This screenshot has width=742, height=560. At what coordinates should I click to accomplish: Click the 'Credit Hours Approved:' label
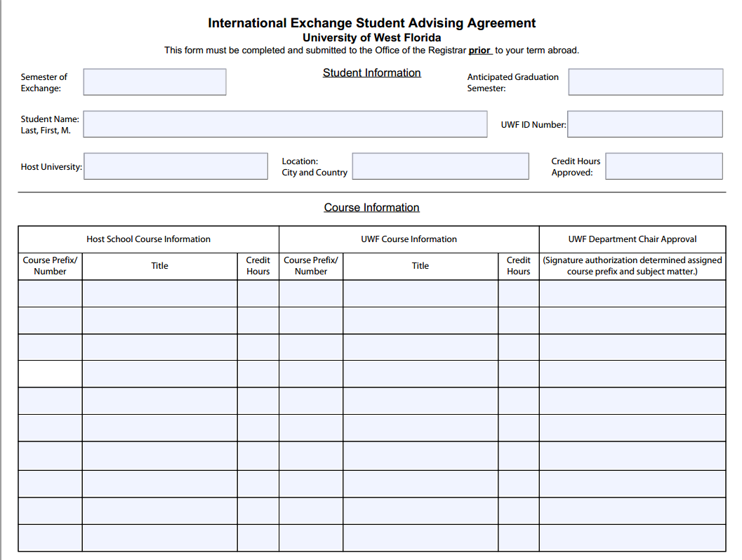click(576, 167)
